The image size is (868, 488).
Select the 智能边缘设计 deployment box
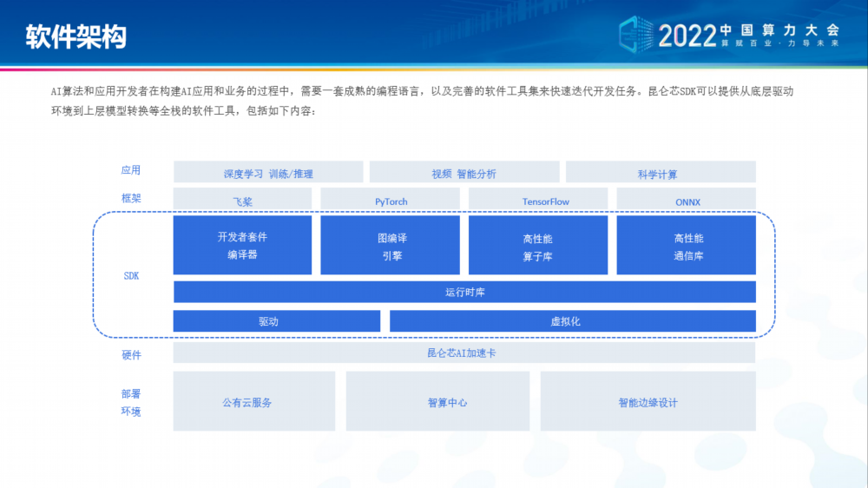pyautogui.click(x=648, y=401)
